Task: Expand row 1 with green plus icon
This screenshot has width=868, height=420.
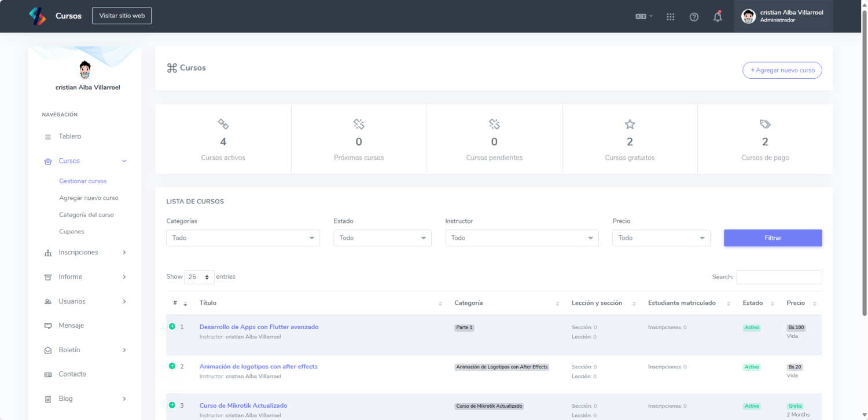Action: click(x=172, y=327)
